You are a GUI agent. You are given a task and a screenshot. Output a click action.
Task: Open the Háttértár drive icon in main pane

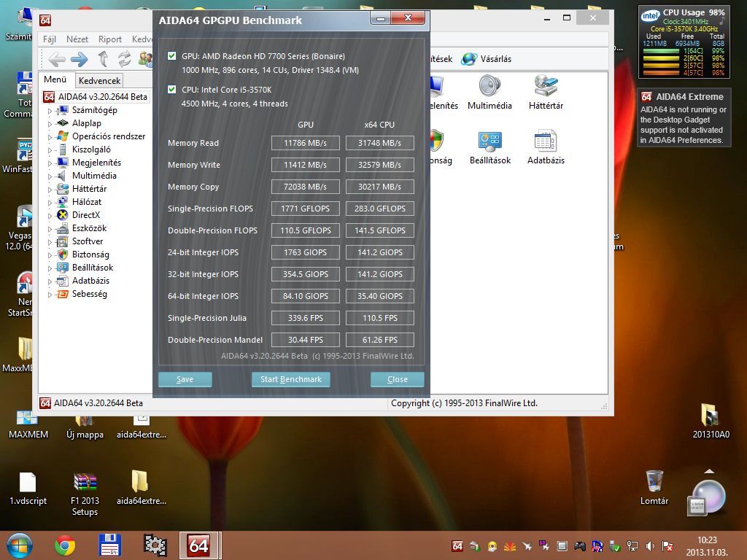pos(546,86)
